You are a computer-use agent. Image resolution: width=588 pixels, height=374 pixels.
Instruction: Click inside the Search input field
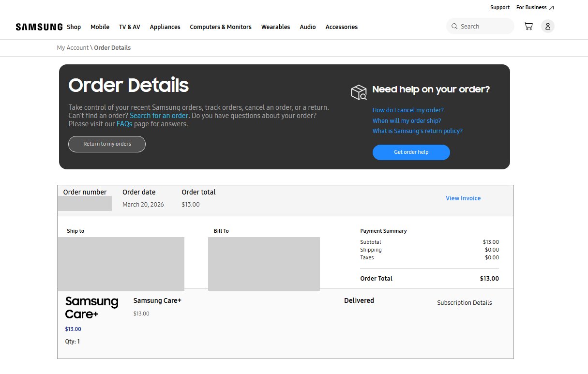[x=479, y=26]
